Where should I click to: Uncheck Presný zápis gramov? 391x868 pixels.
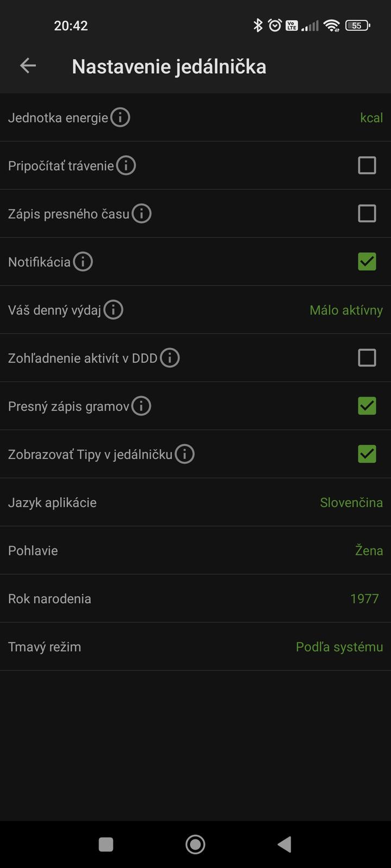[367, 406]
